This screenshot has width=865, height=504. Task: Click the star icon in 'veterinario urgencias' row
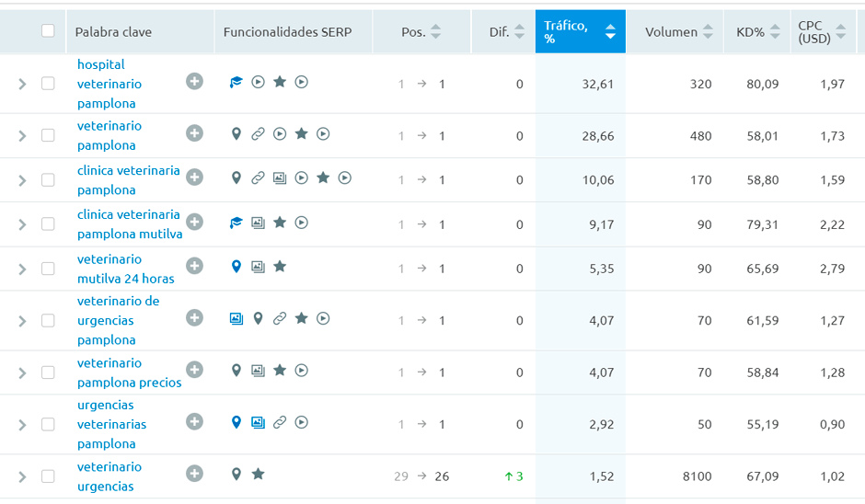point(259,474)
